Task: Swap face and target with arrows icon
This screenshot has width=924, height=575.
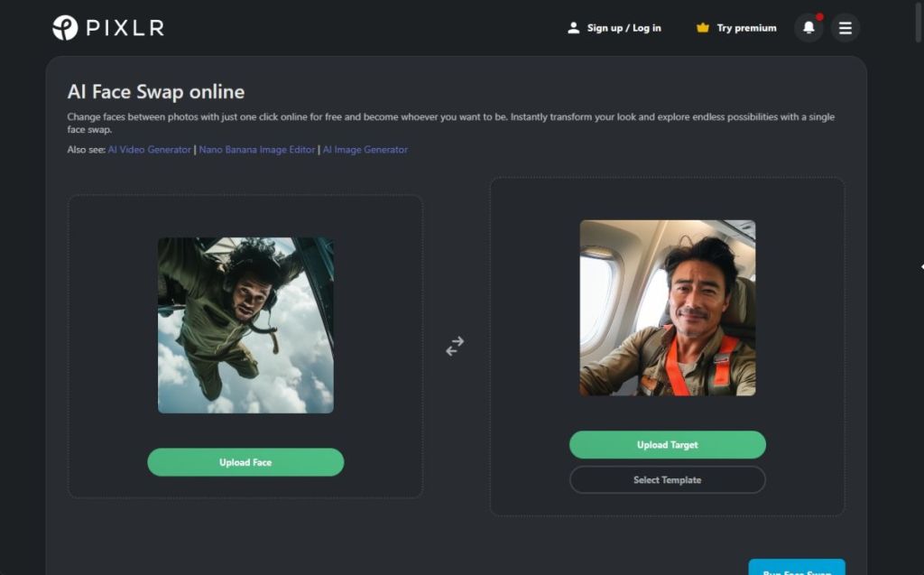Action: pos(455,346)
